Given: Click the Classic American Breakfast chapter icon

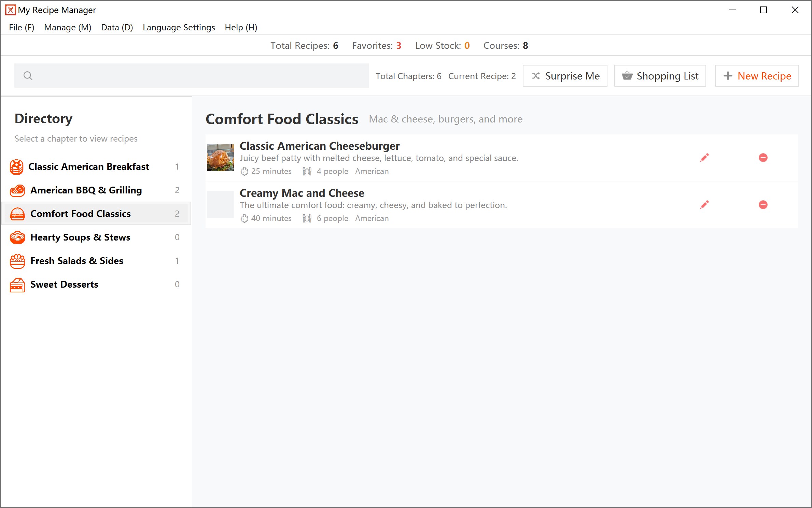Looking at the screenshot, I should coord(17,167).
